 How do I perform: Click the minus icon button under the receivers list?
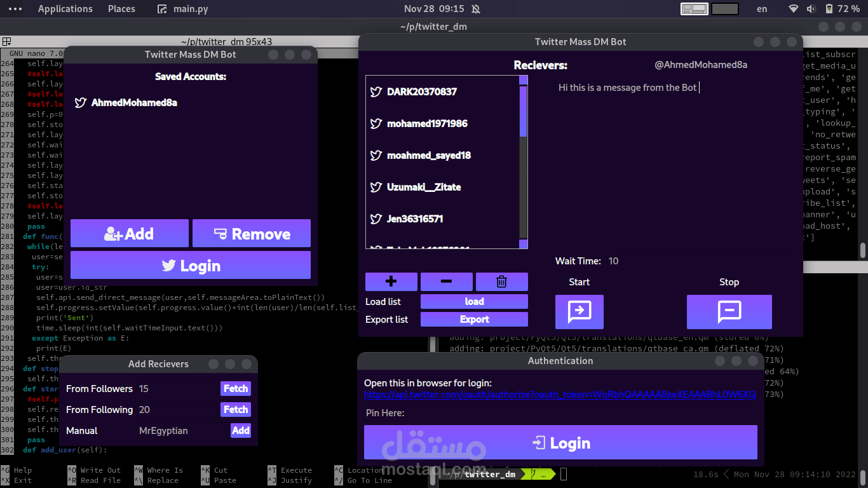(447, 281)
